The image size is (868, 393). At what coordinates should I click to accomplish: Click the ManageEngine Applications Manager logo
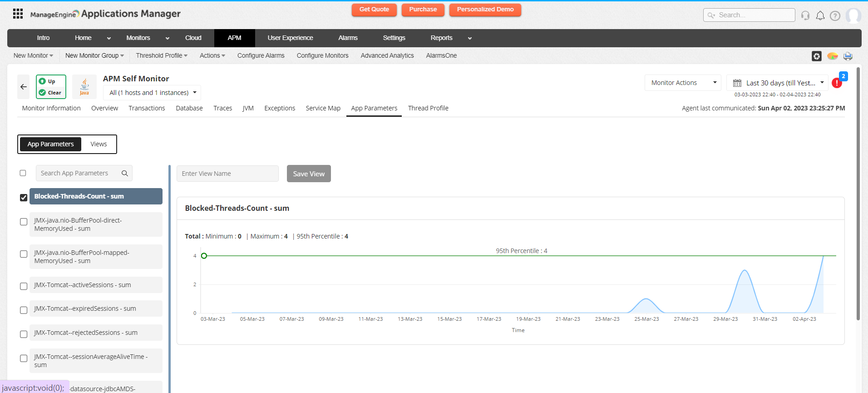pyautogui.click(x=105, y=14)
